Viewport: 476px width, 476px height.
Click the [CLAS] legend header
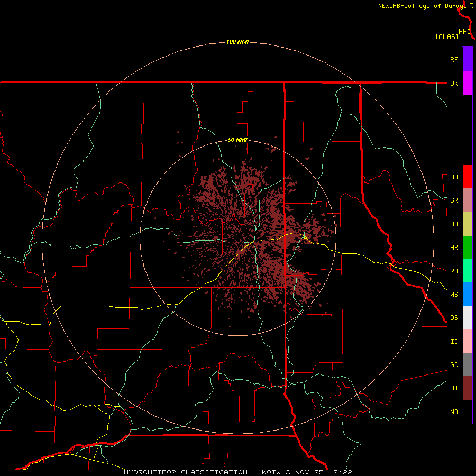[x=447, y=37]
